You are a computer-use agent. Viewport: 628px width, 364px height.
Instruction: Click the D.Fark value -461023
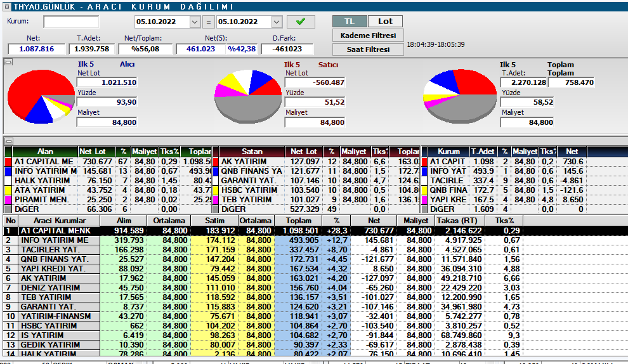tap(287, 49)
